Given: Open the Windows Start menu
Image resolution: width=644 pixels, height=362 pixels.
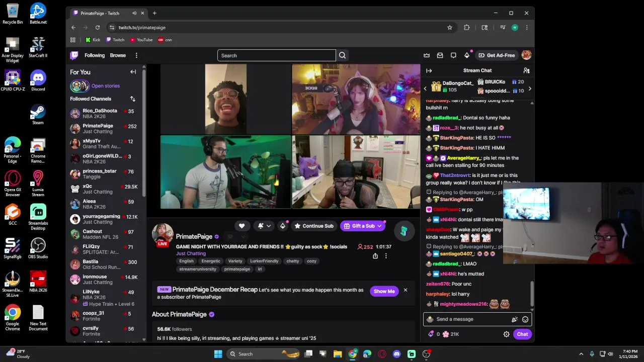Looking at the screenshot, I should [218, 354].
